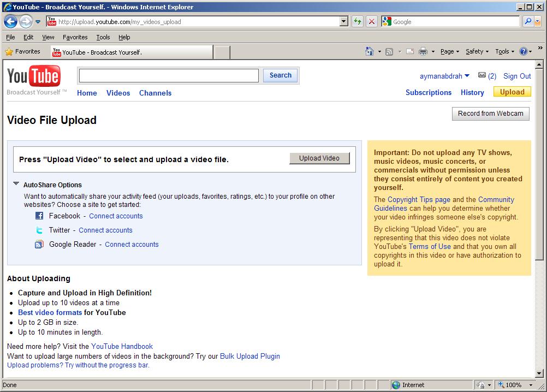
Task: Click the Sign Out link
Action: 517,76
